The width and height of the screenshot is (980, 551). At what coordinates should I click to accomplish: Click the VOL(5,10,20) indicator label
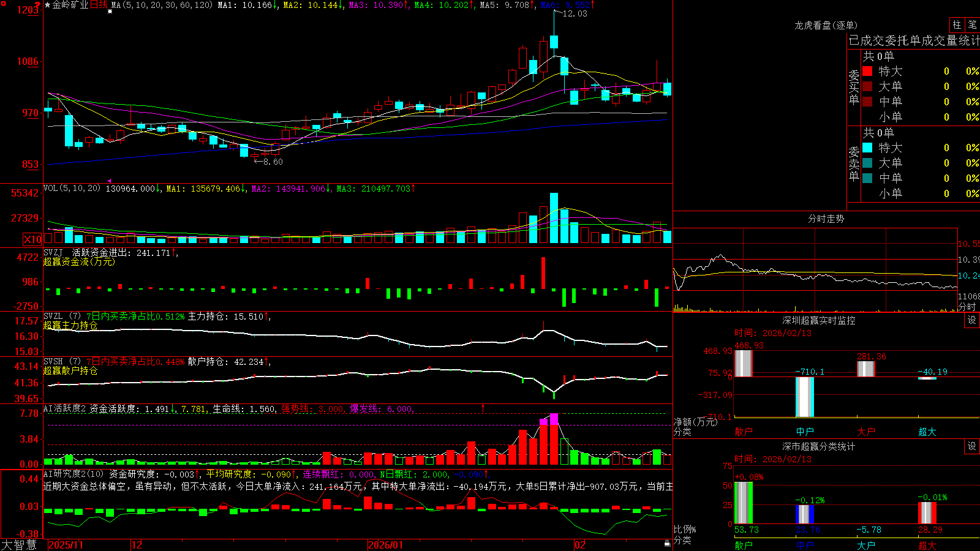72,189
